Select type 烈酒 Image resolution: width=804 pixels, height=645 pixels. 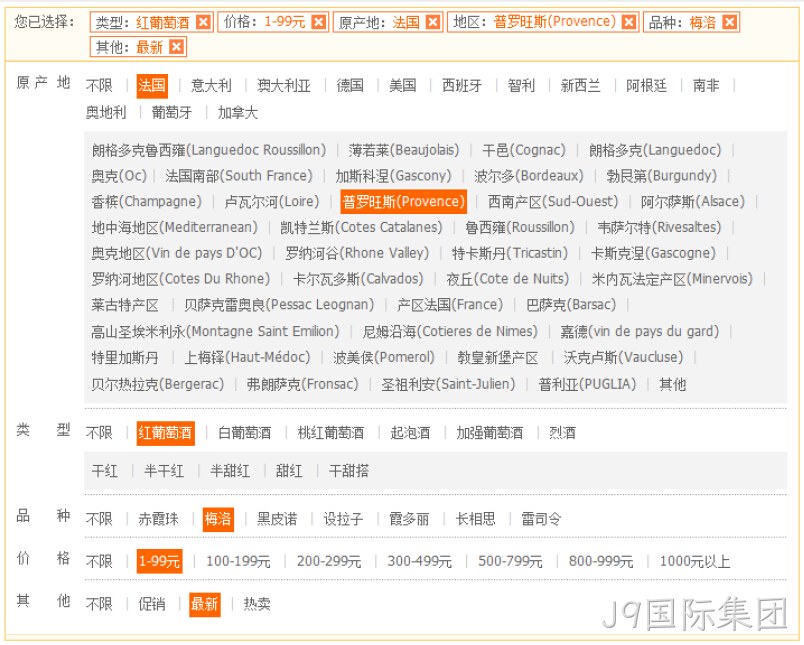[562, 433]
